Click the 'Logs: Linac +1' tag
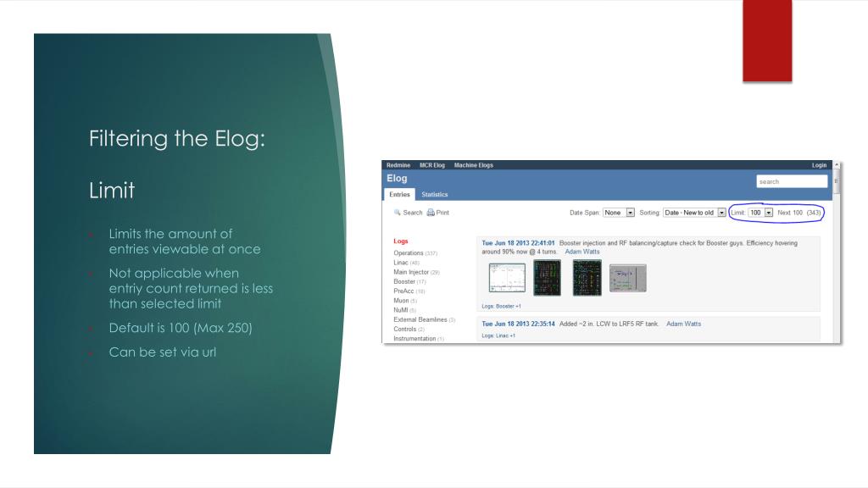 498,335
